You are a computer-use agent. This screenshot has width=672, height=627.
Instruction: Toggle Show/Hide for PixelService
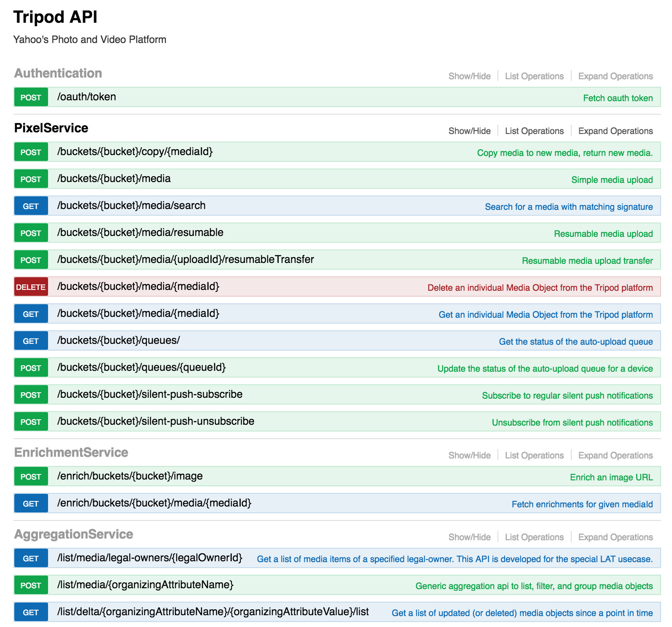point(469,131)
